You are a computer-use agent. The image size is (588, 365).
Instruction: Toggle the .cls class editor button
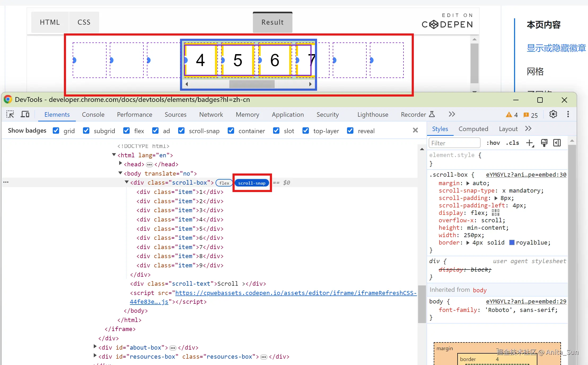tap(512, 143)
